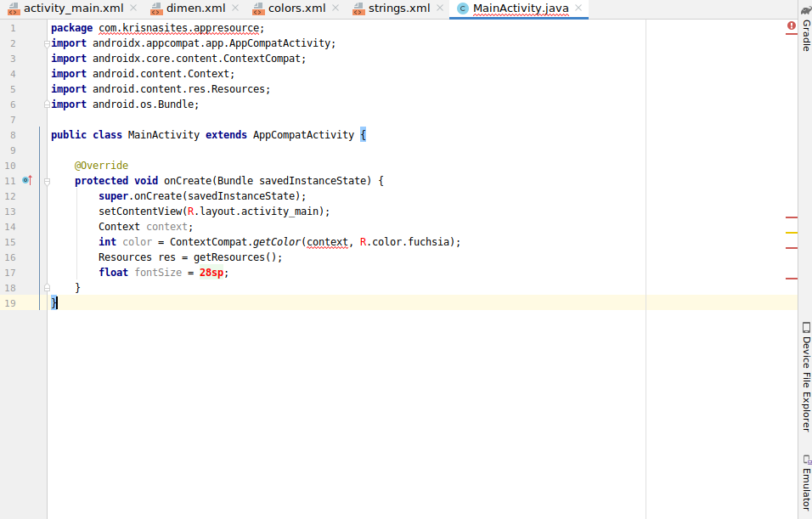Image resolution: width=812 pixels, height=519 pixels.
Task: Click the red-underlined context argument on line 15
Action: click(x=327, y=241)
